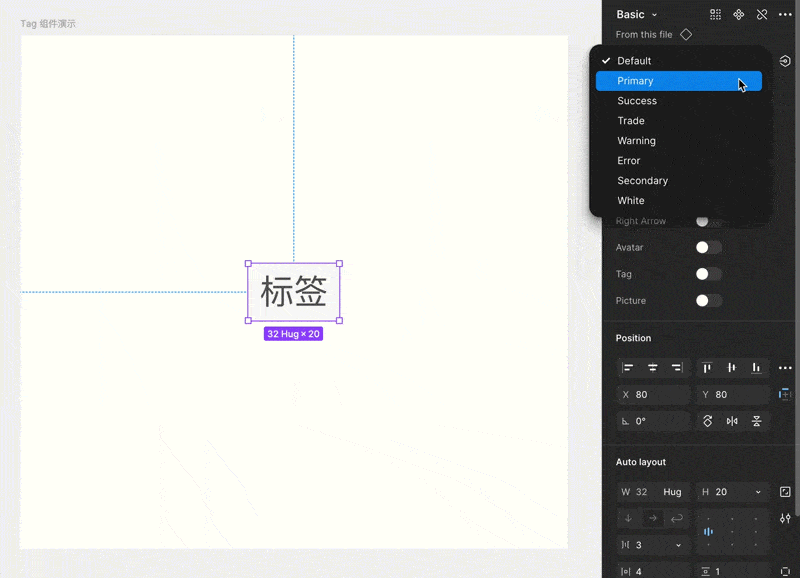The height and width of the screenshot is (578, 800).
Task: Align bottom icon in Position
Action: (x=756, y=368)
